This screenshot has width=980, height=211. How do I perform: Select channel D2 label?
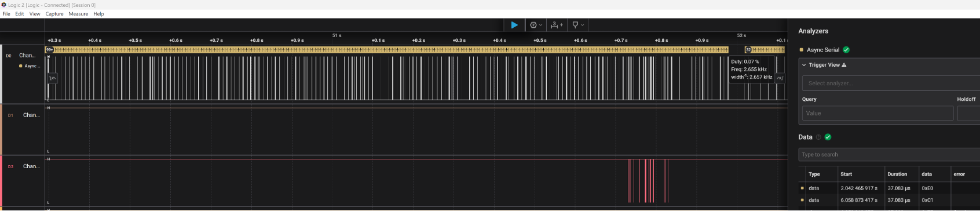[10, 167]
